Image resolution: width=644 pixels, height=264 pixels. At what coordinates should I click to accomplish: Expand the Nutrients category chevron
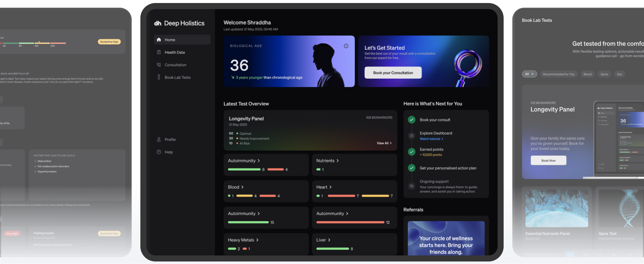338,161
